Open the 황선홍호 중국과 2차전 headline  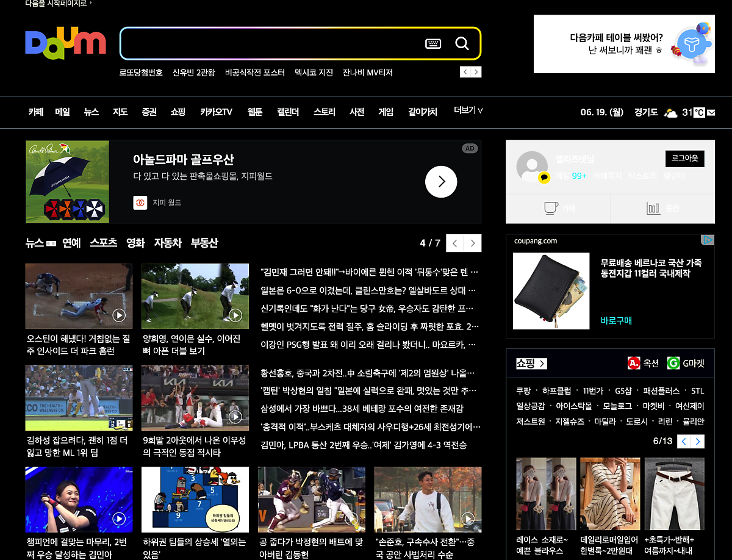tap(368, 373)
